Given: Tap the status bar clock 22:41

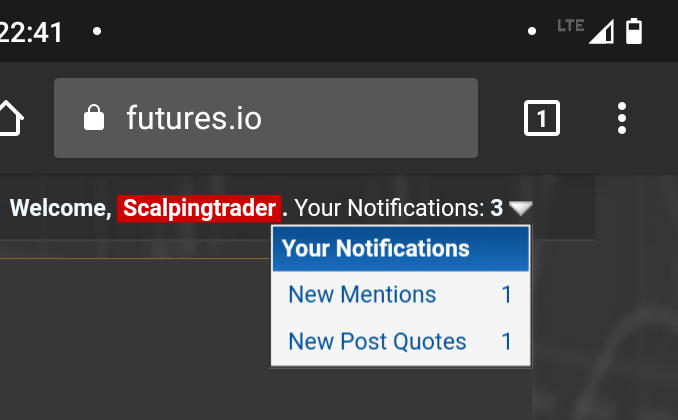Looking at the screenshot, I should coord(31,32).
